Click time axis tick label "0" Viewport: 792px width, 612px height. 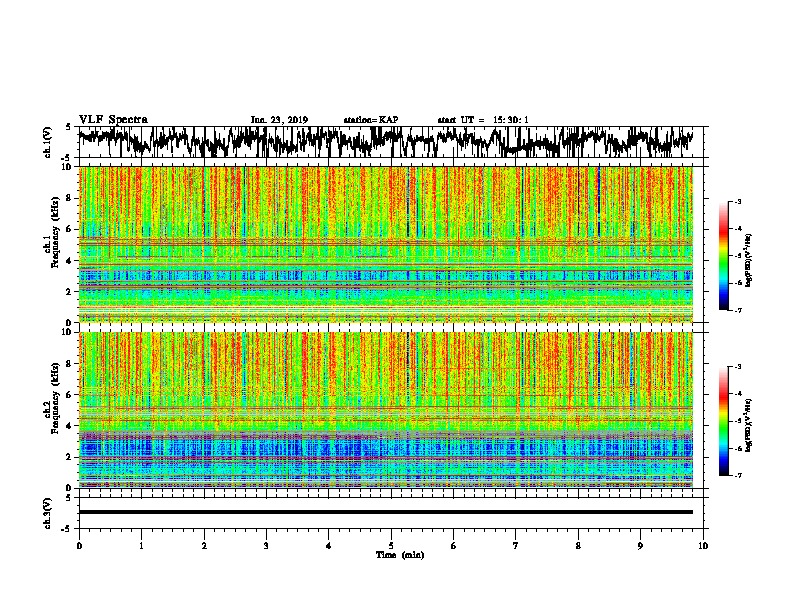[x=79, y=546]
